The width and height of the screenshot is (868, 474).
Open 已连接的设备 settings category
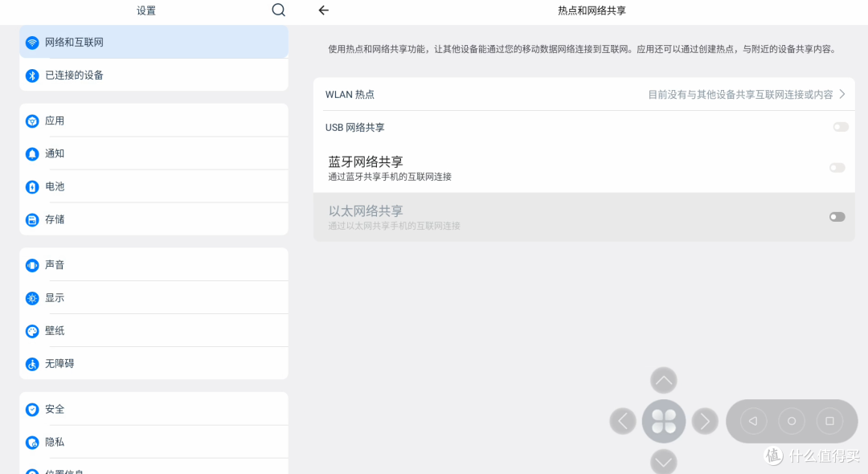tap(154, 75)
